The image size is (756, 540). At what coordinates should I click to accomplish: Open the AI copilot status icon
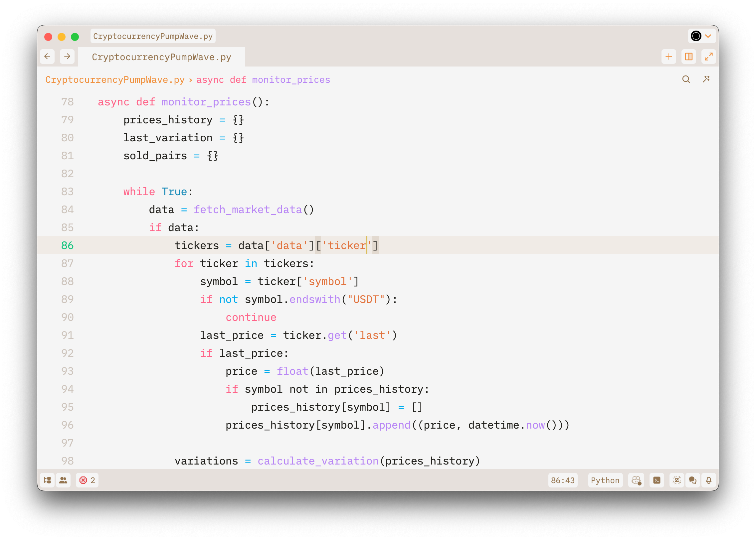click(636, 480)
